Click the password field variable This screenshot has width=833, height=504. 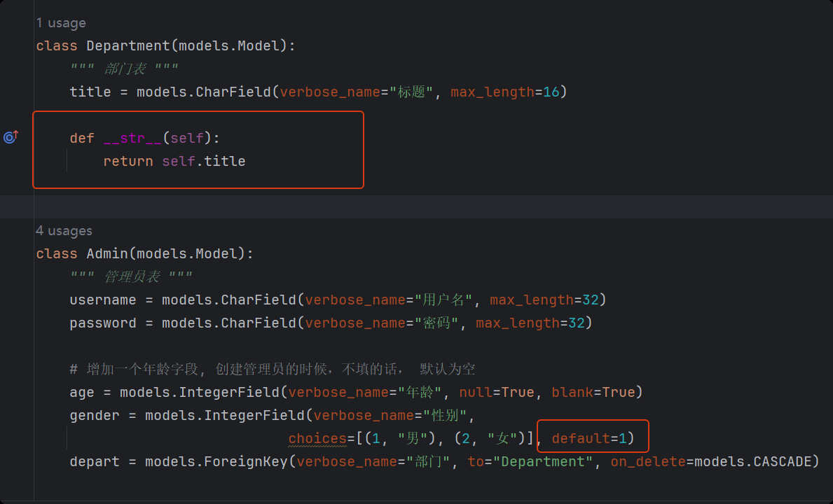[102, 323]
